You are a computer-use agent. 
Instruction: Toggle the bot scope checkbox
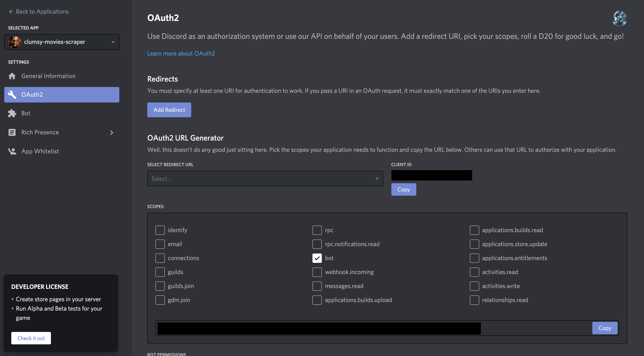click(317, 258)
